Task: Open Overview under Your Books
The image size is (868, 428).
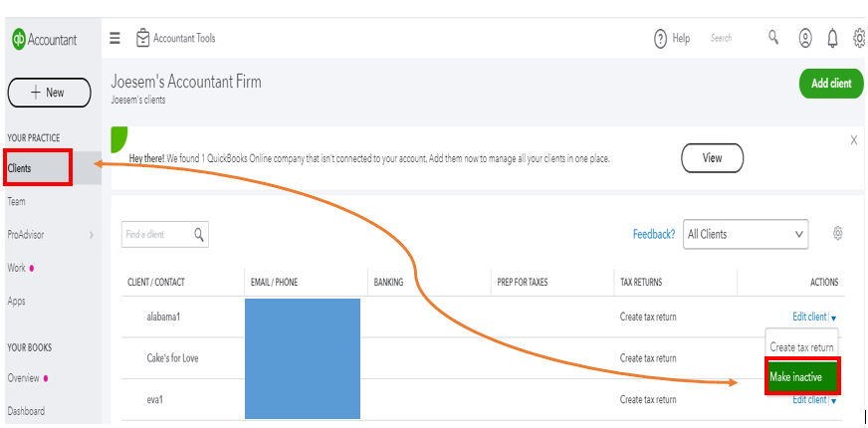Action: point(23,378)
